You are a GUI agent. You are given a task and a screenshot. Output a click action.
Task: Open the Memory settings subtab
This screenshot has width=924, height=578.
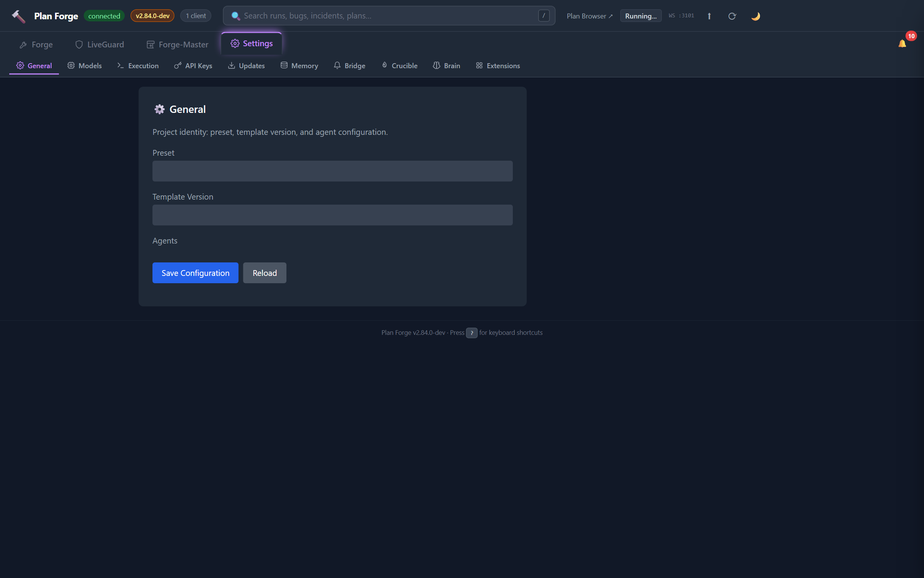[x=300, y=66]
